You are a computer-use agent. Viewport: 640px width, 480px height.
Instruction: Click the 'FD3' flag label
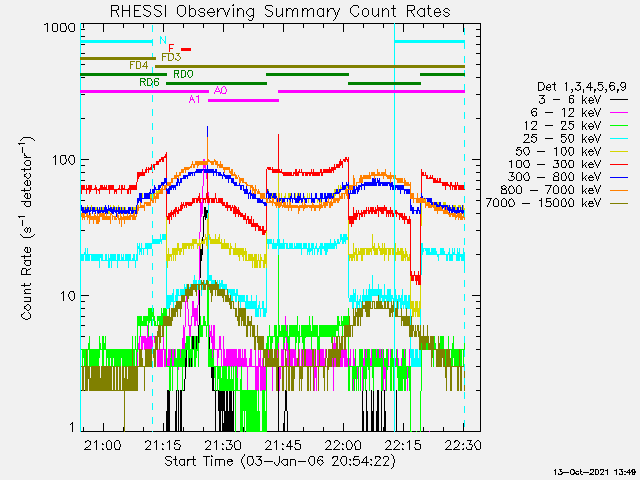click(x=171, y=57)
